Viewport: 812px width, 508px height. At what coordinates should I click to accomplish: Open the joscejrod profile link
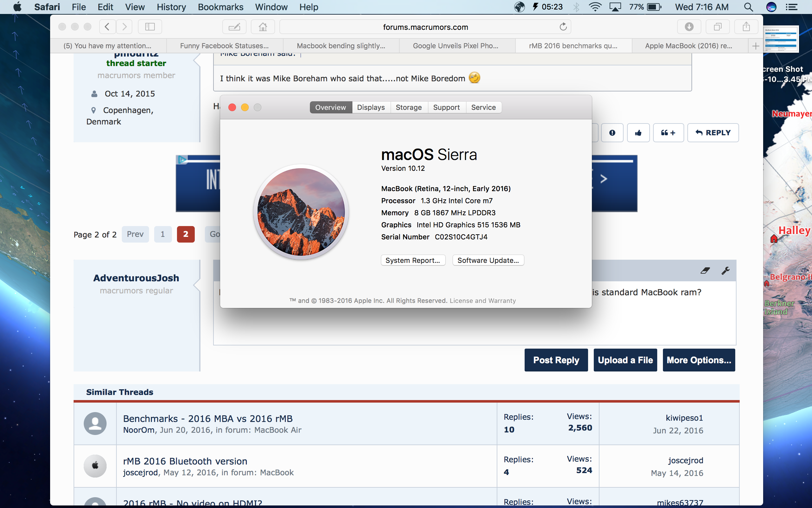[x=685, y=461]
